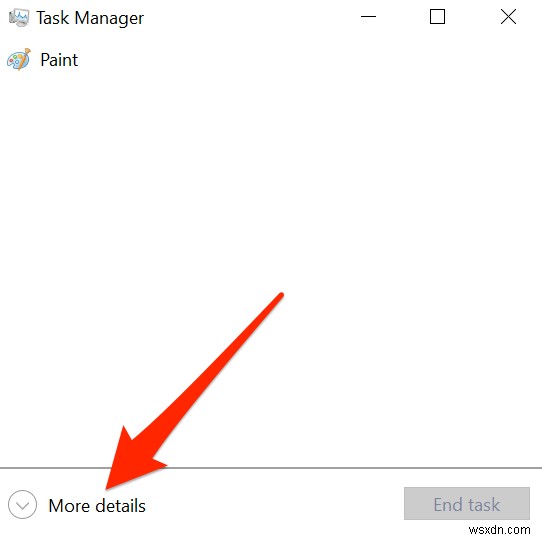Screen dimensions: 542x540
Task: Click the thin tail end of red arrow
Action: (281, 296)
